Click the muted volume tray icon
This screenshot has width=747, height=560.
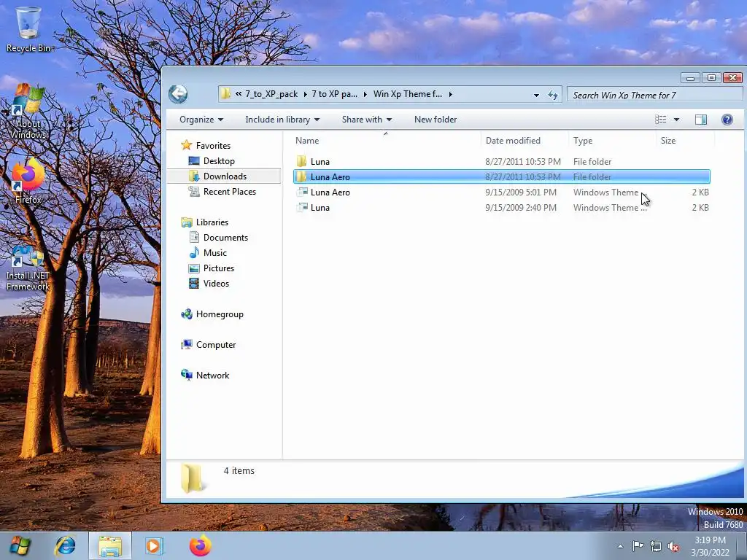[x=673, y=546]
